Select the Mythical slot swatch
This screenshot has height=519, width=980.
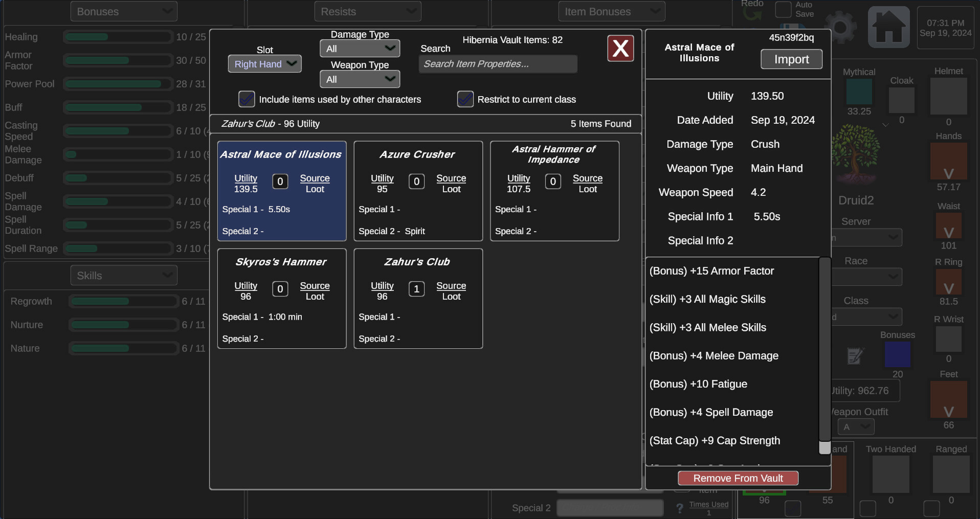pos(859,92)
